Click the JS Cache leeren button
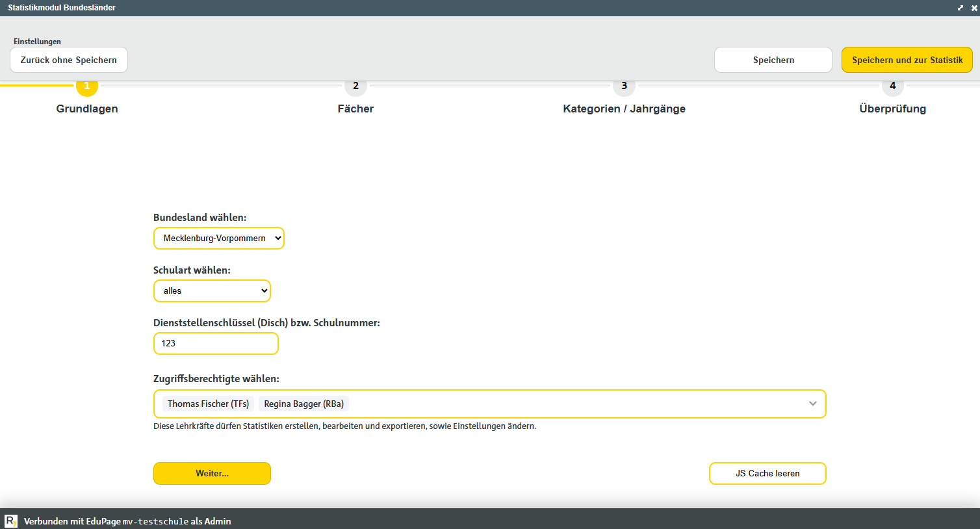The image size is (980, 529). 767,473
